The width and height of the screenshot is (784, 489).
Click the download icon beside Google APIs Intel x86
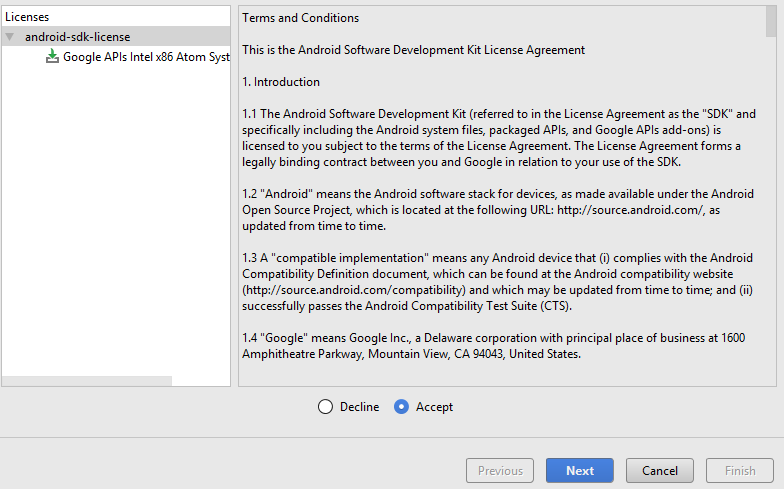click(52, 57)
